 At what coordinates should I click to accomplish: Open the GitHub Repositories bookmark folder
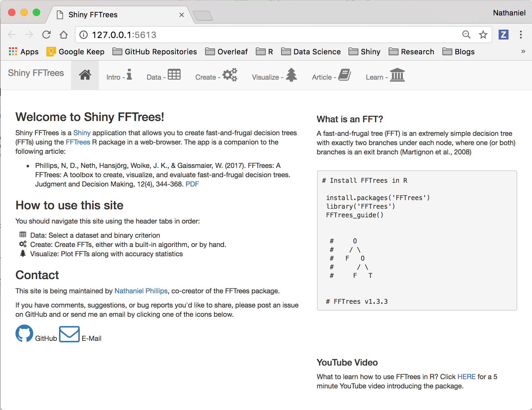155,52
